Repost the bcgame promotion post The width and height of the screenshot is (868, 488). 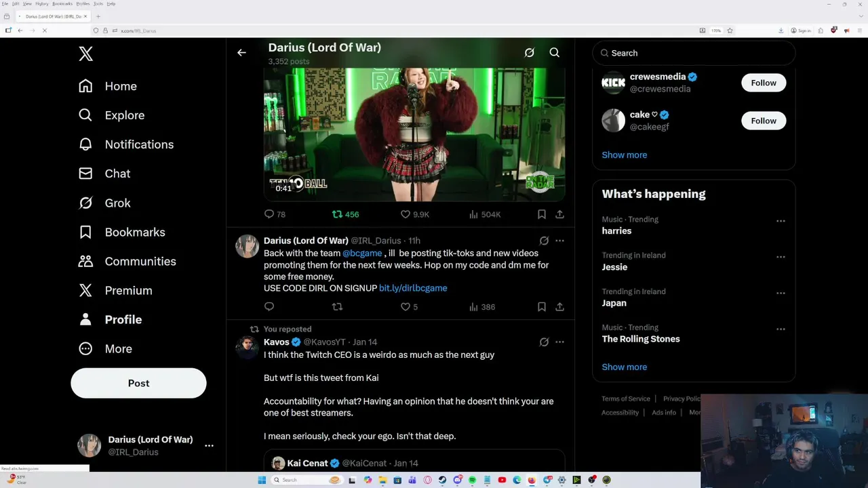337,307
